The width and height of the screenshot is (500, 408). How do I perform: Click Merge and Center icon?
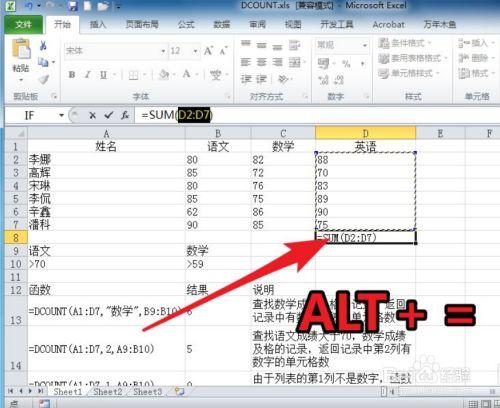click(295, 62)
